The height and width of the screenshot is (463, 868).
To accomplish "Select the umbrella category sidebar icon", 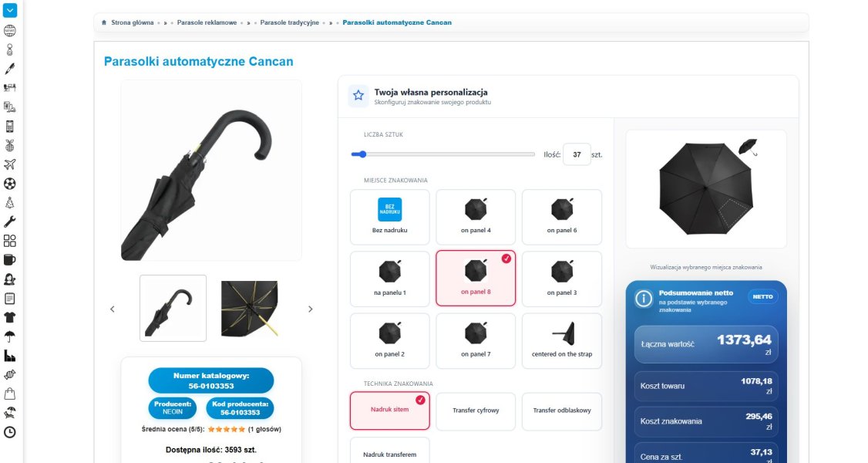I will point(9,336).
